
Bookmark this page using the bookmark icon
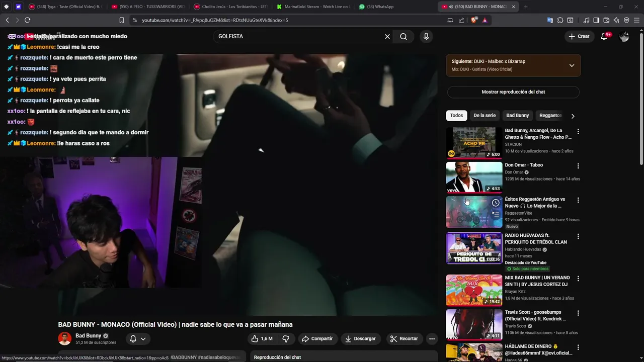click(121, 20)
